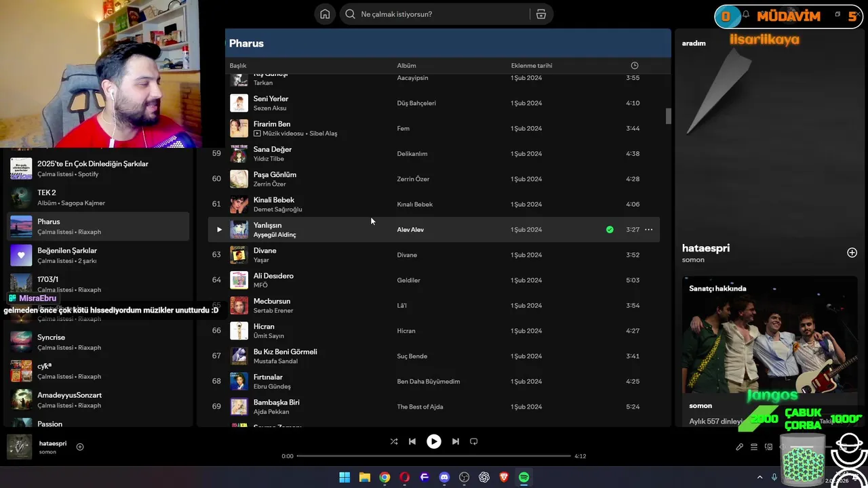Seek on the song progress bar
The width and height of the screenshot is (868, 488).
pyautogui.click(x=434, y=456)
